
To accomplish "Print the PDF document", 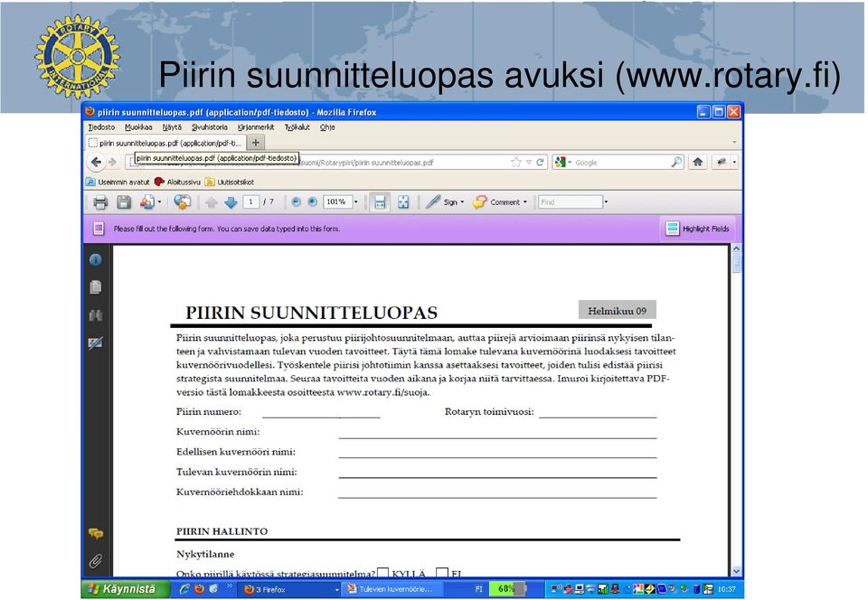I will 100,202.
